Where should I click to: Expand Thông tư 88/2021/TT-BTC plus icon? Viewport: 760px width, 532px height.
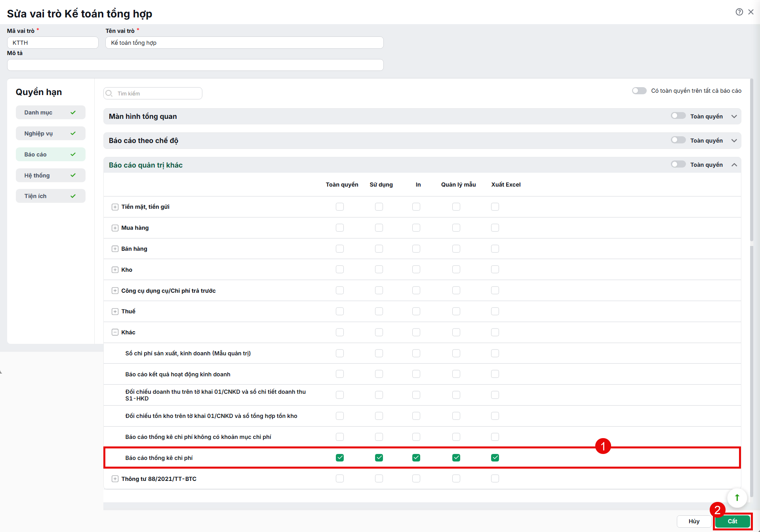(x=115, y=479)
